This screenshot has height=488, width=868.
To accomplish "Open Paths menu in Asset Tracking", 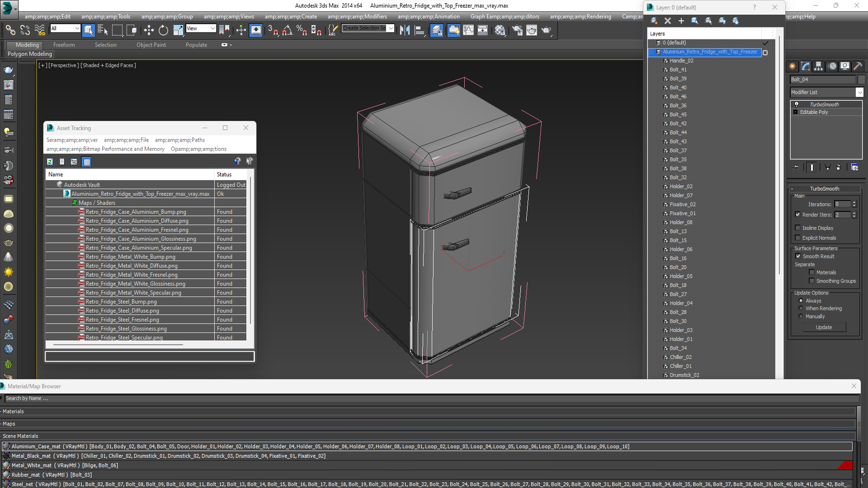I will coord(180,140).
